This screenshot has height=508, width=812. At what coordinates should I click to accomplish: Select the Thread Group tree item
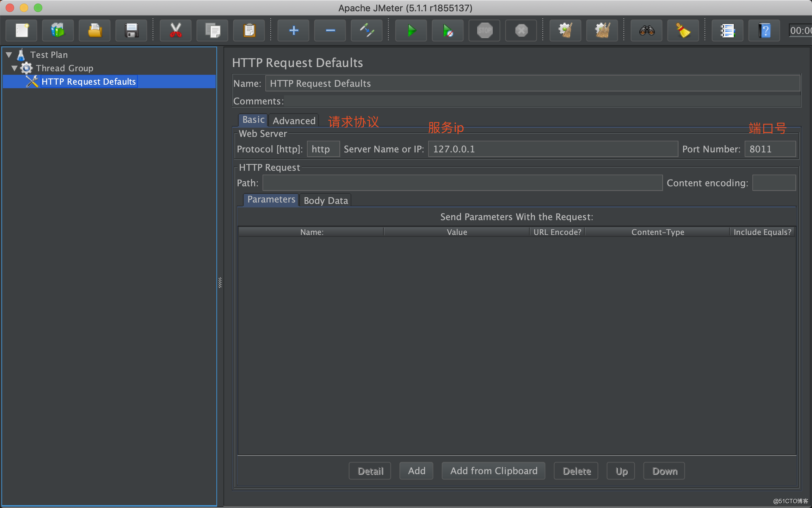click(64, 68)
